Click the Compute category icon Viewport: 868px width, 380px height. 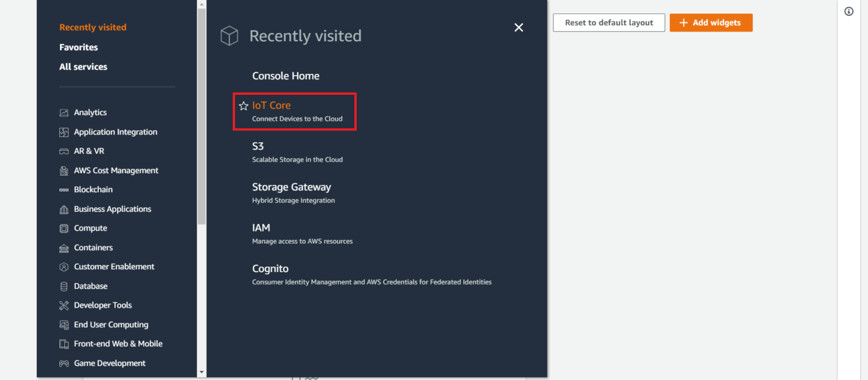point(64,228)
